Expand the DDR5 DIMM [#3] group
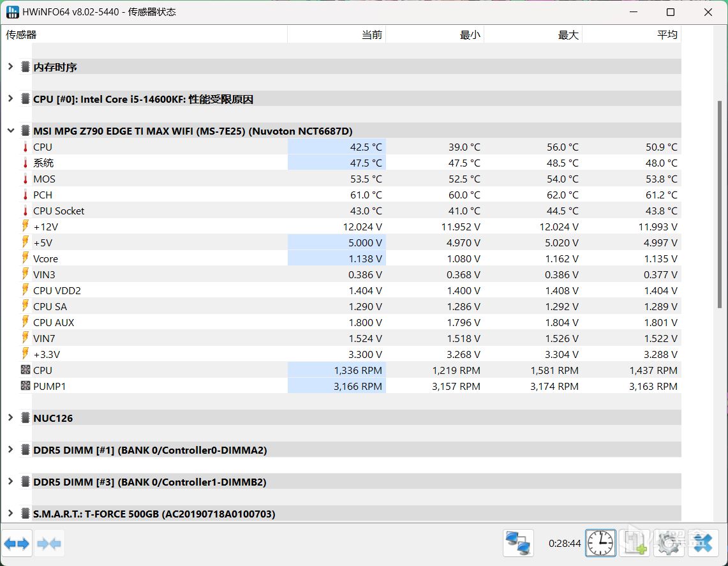This screenshot has width=728, height=566. pos(10,482)
